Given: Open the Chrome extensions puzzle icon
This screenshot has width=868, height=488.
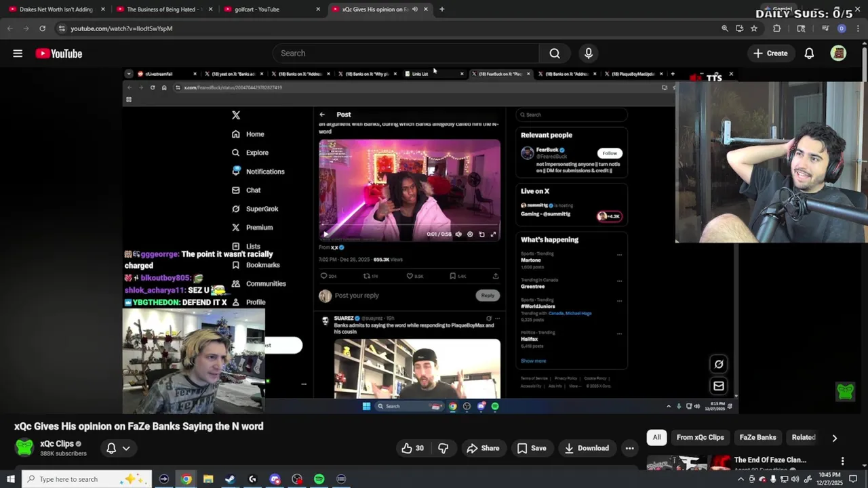Looking at the screenshot, I should point(777,28).
